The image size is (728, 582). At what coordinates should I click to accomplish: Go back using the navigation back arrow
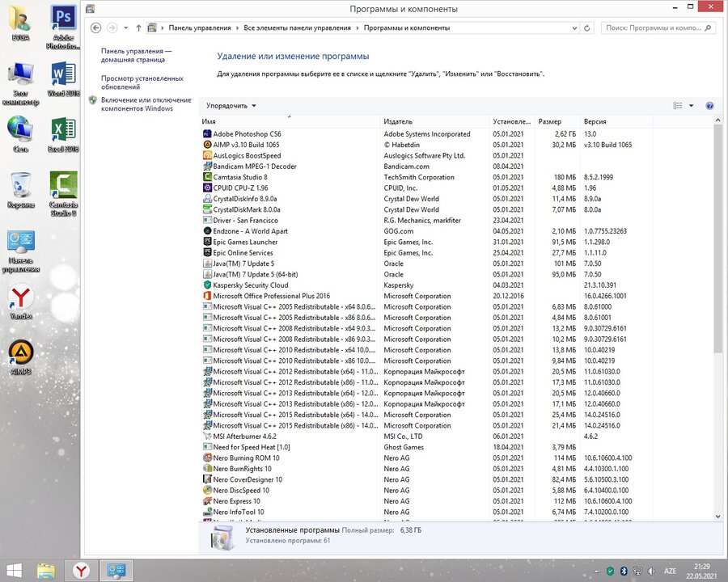(96, 27)
